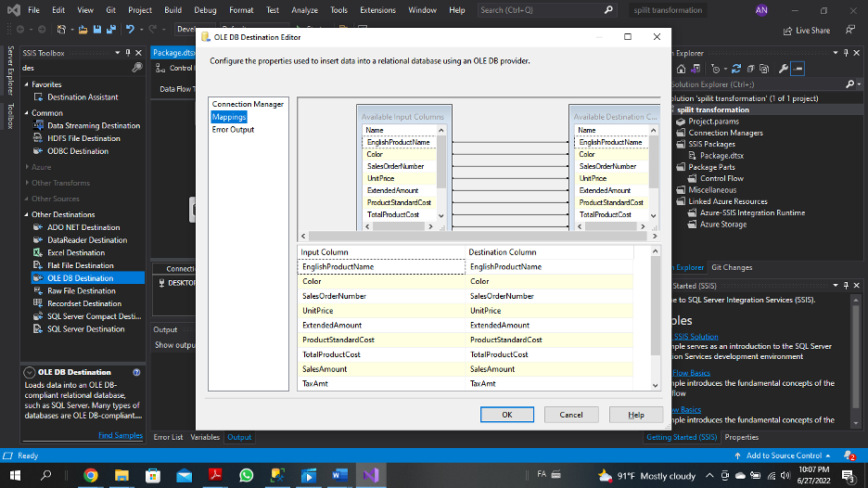The width and height of the screenshot is (868, 488).
Task: Click the Sync refresh icon in Solution Explorer
Action: point(737,69)
